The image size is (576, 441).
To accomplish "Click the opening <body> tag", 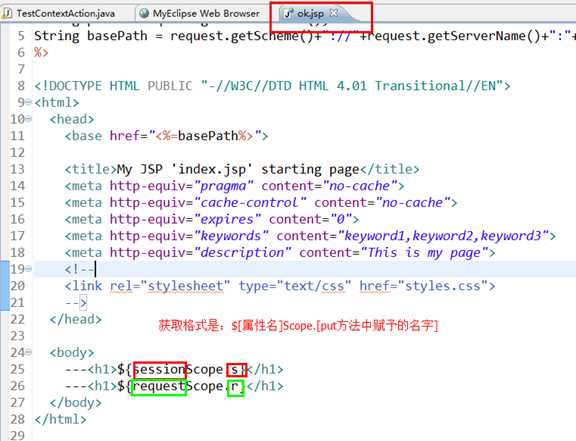I will (72, 353).
